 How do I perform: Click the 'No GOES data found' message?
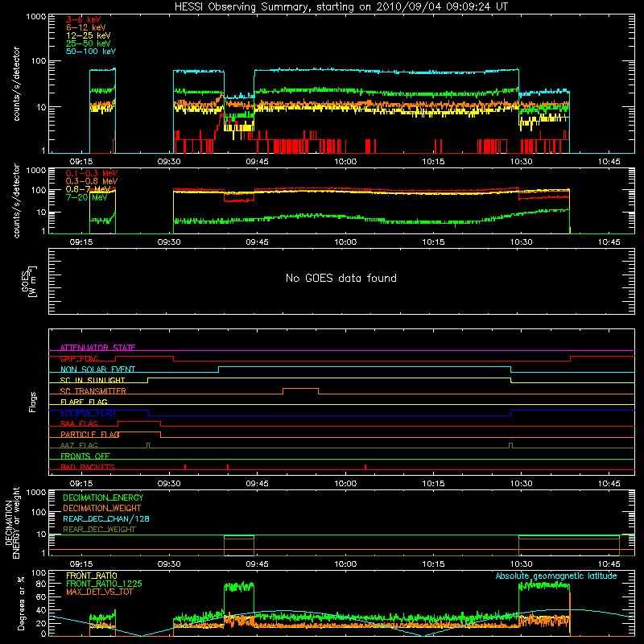point(341,278)
